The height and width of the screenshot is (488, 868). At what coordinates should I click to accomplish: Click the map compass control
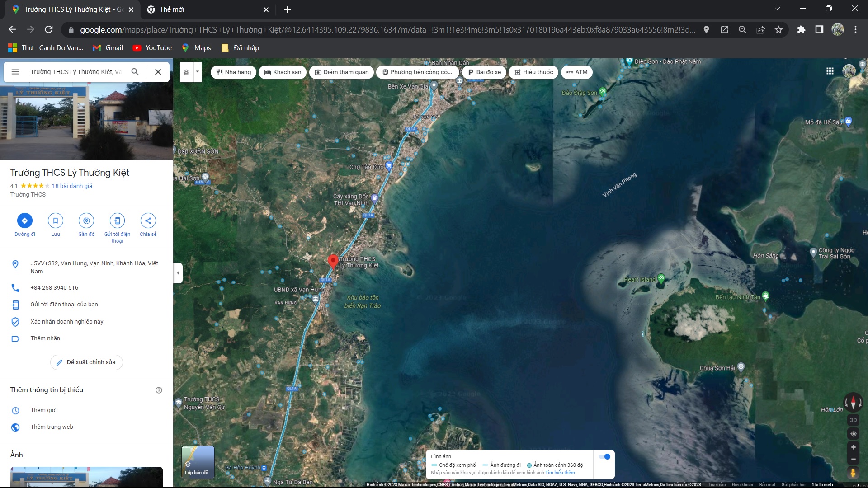[853, 402]
